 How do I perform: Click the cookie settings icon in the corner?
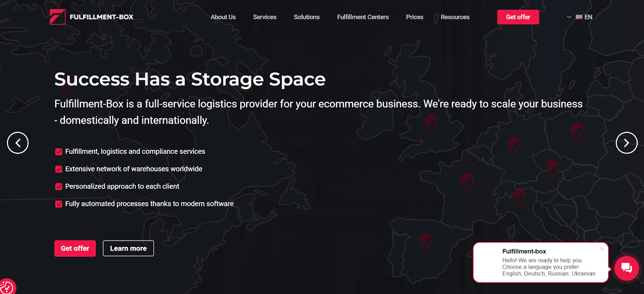click(x=6, y=287)
